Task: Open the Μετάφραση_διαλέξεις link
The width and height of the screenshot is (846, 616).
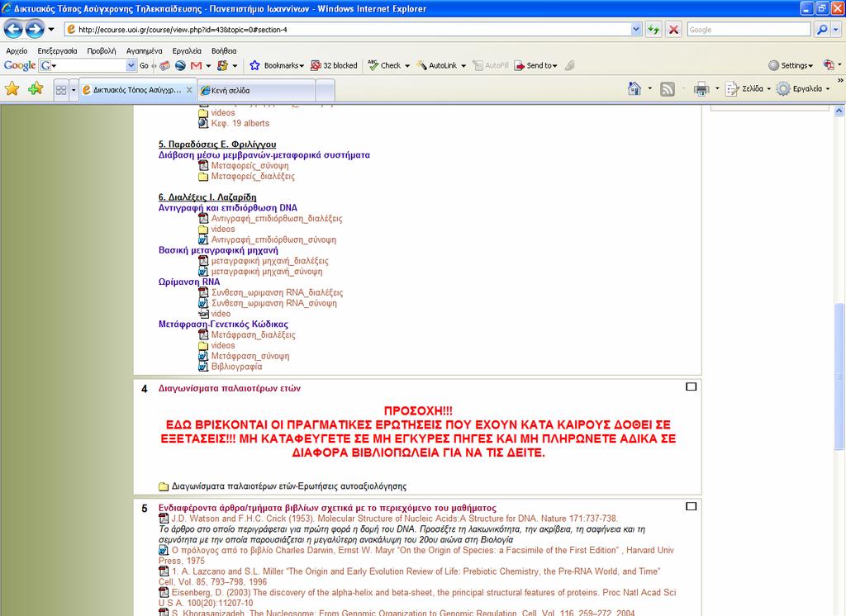Action: click(x=254, y=335)
